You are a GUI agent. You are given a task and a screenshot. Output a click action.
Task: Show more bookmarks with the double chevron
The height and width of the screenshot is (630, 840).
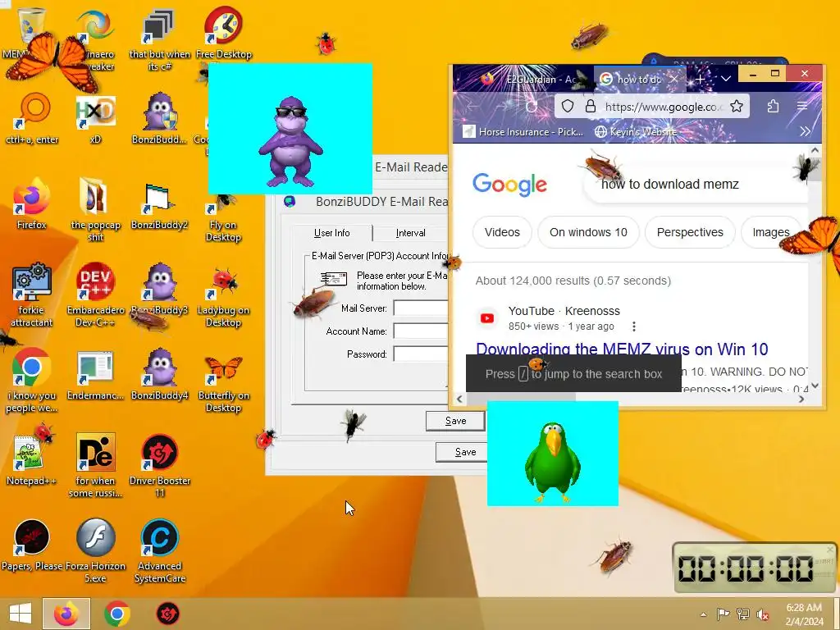pyautogui.click(x=806, y=131)
